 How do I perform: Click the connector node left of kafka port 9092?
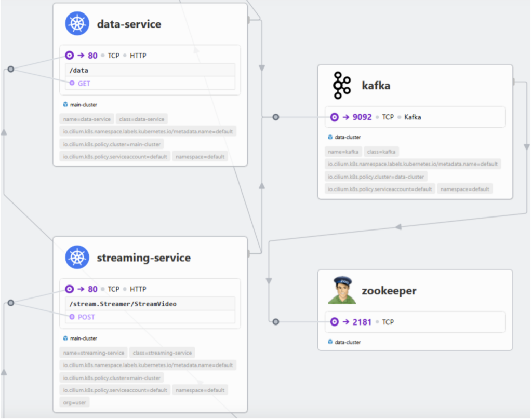[x=276, y=117]
